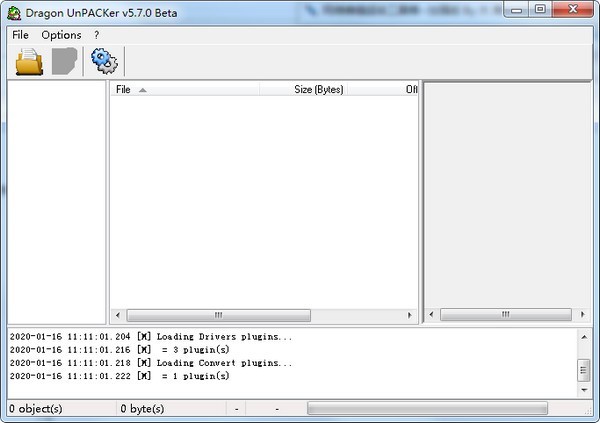Viewport: 600px width, 423px height.
Task: Open the Options menu
Action: [61, 35]
